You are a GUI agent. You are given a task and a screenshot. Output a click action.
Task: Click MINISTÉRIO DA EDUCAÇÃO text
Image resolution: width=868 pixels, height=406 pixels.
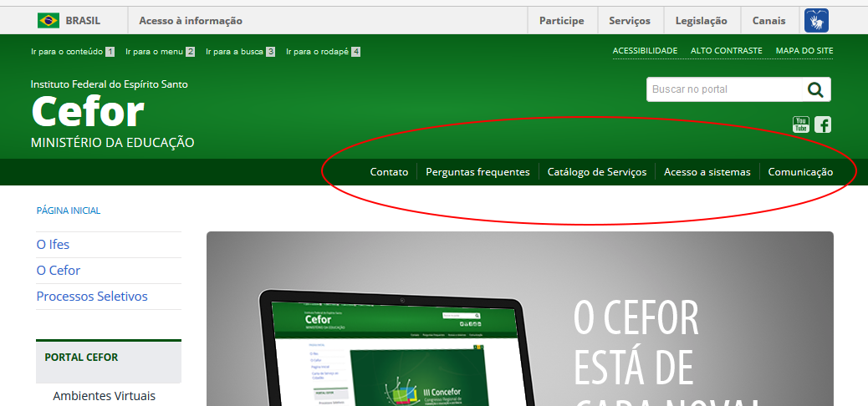(112, 142)
